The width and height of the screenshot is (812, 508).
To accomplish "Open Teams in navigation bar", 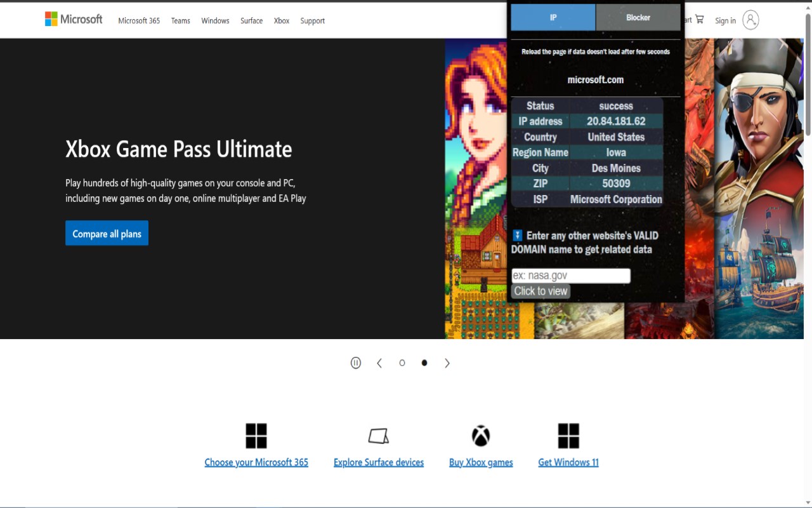I will [x=181, y=21].
